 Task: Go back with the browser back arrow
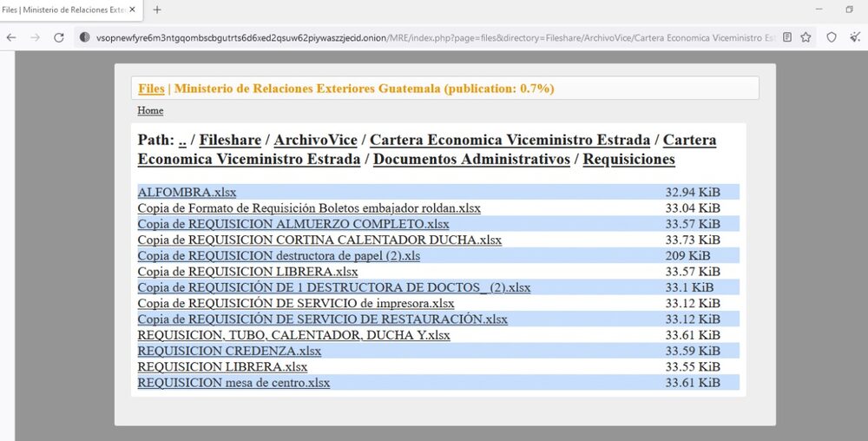coord(11,37)
